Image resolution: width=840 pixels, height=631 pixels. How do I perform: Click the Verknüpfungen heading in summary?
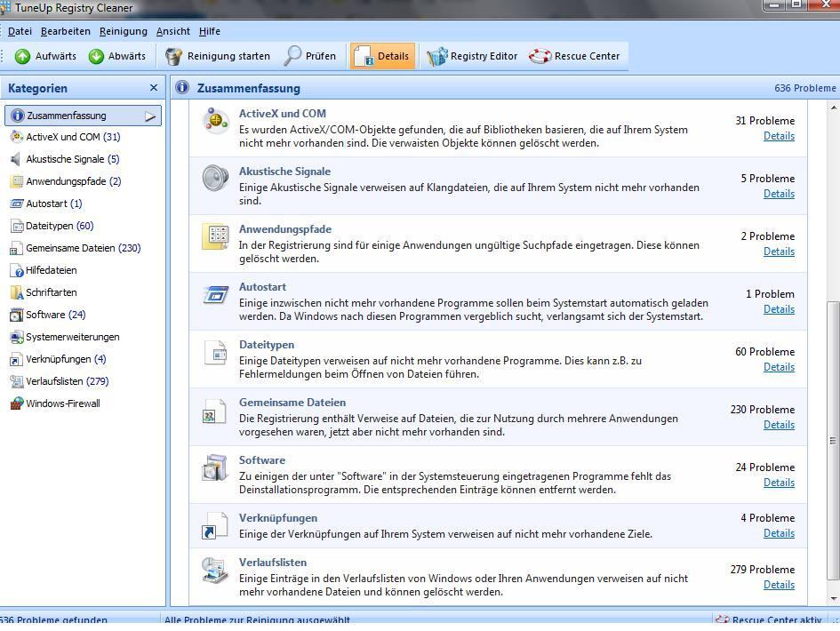(x=278, y=518)
